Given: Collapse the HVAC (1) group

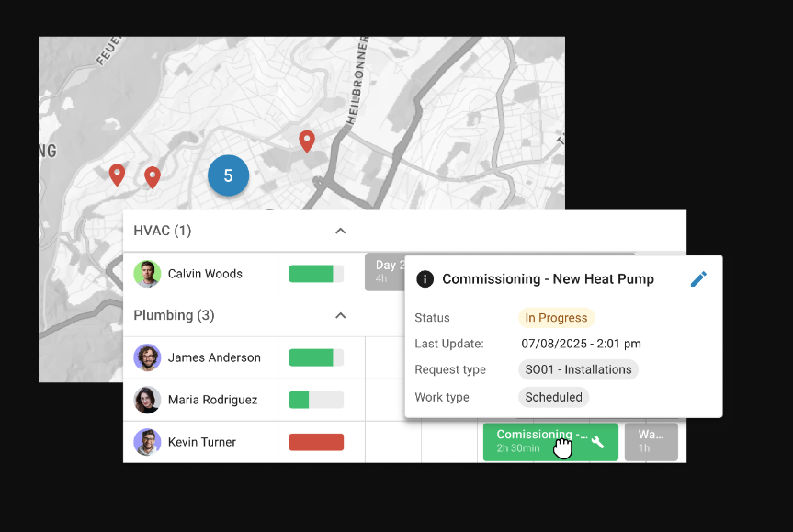Looking at the screenshot, I should [340, 231].
